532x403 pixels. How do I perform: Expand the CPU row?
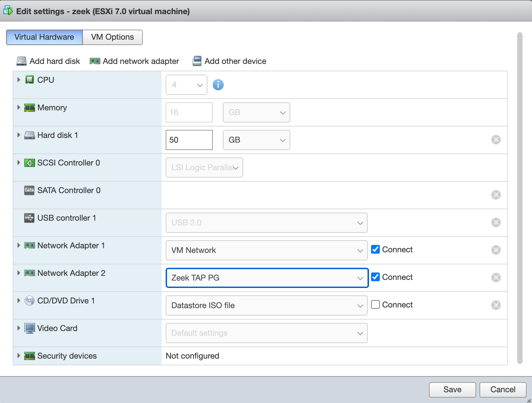[x=19, y=80]
